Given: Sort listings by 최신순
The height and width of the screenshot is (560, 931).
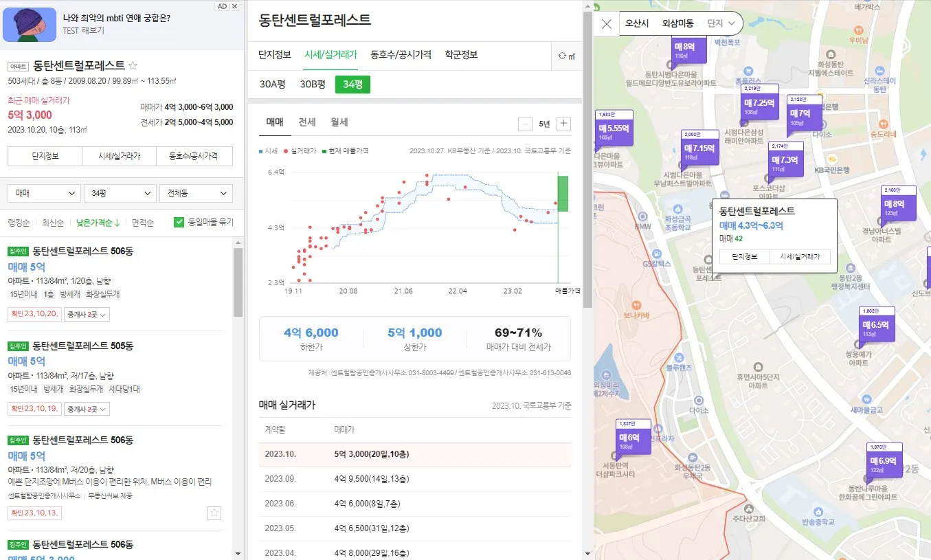Looking at the screenshot, I should [x=53, y=223].
